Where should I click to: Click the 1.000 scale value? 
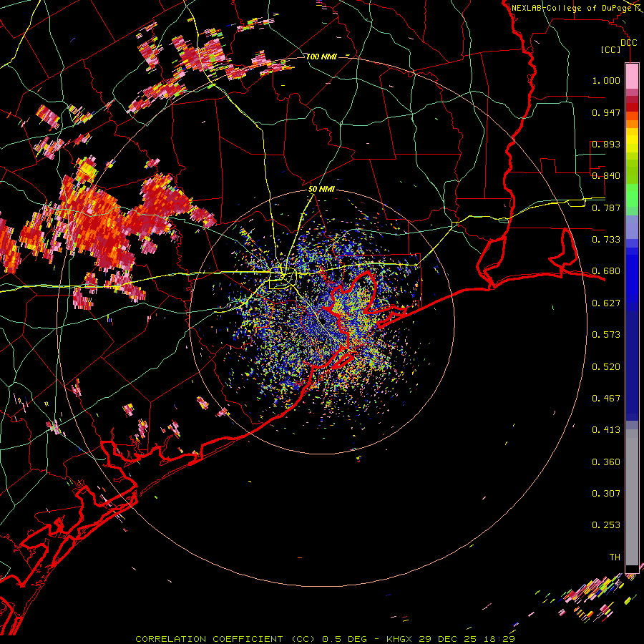click(606, 80)
